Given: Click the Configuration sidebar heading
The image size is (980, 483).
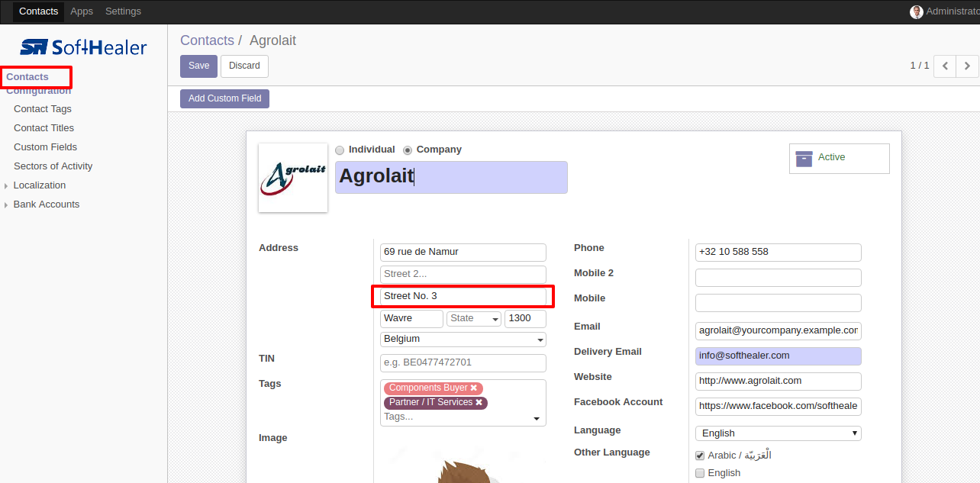Looking at the screenshot, I should click(x=39, y=91).
